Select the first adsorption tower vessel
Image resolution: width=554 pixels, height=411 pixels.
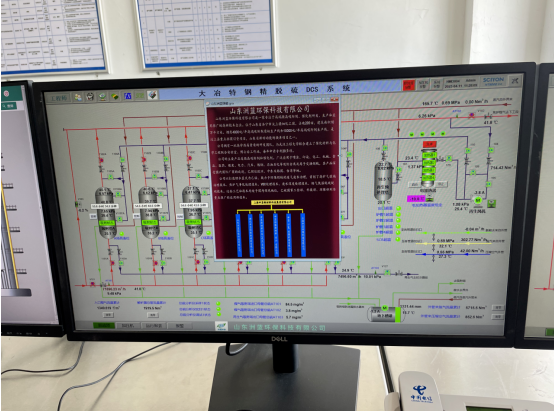tap(106, 213)
